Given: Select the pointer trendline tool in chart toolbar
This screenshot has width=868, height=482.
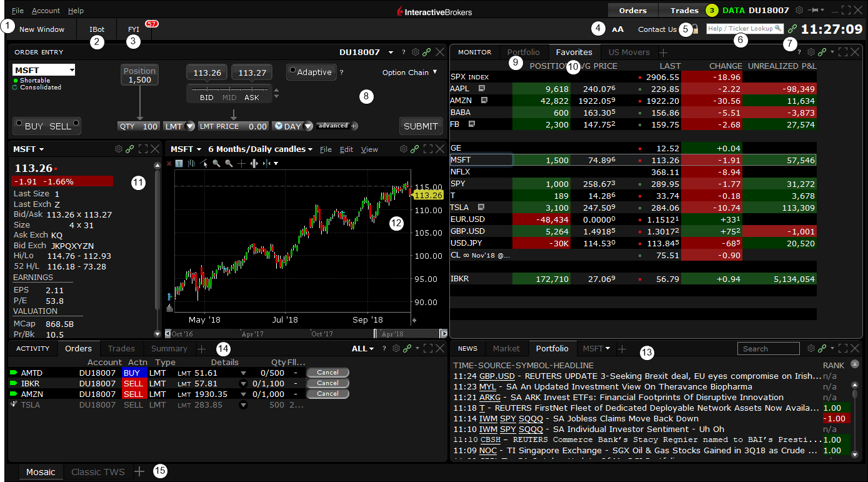Looking at the screenshot, I should [x=204, y=163].
